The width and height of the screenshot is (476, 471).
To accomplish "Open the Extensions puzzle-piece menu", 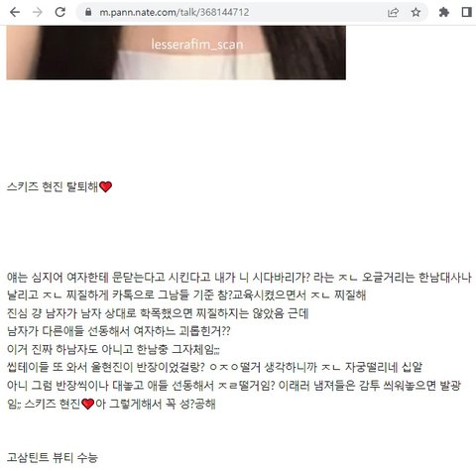I will click(444, 13).
